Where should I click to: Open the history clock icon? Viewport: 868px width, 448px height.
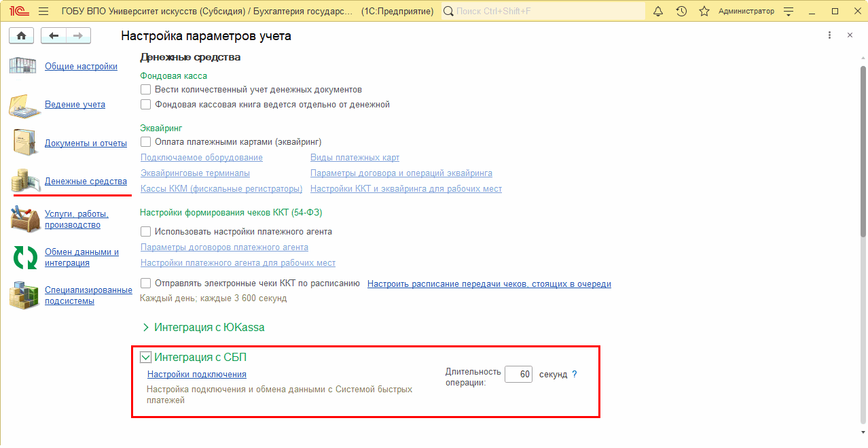(x=681, y=12)
